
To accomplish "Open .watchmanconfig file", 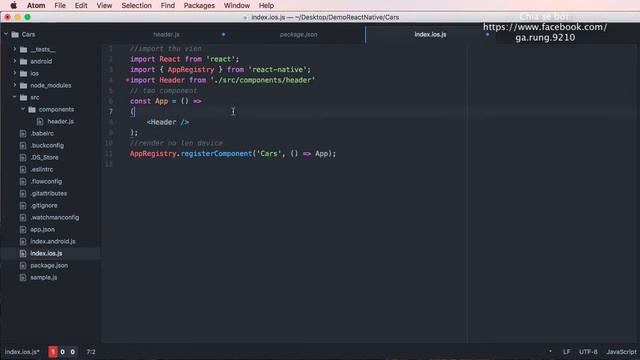I will point(55,218).
